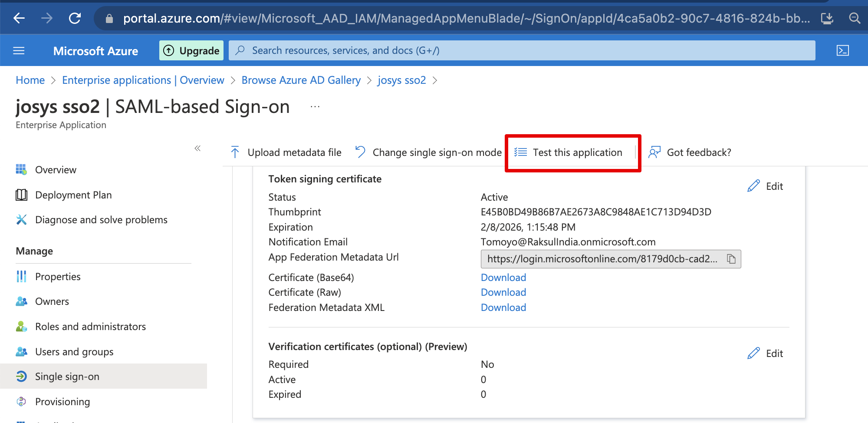The image size is (868, 423).
Task: Go back using the browser back arrow
Action: [x=20, y=18]
